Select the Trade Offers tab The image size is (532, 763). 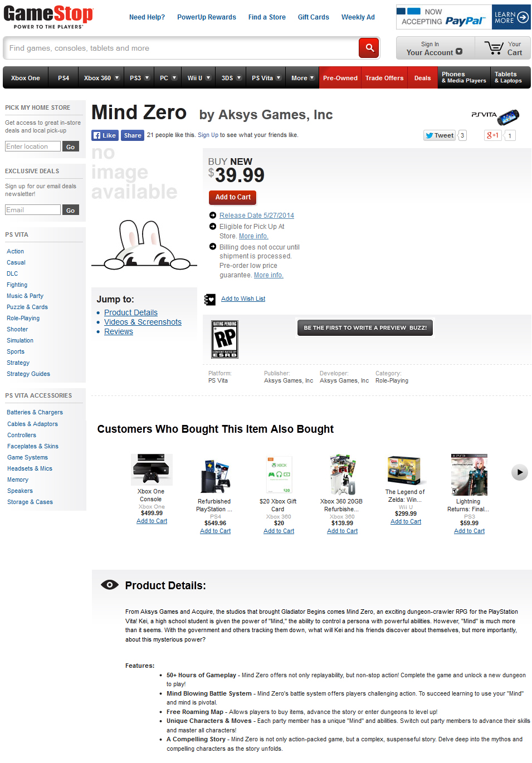pos(384,78)
